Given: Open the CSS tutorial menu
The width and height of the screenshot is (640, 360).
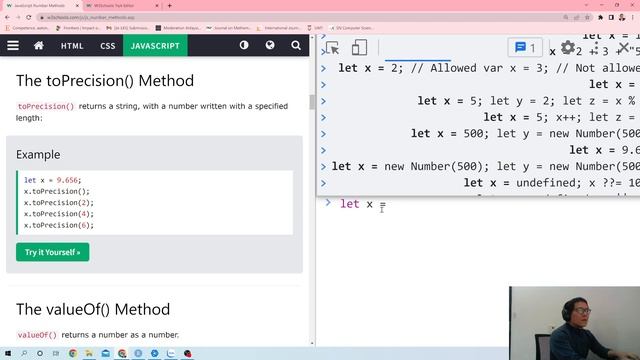Looking at the screenshot, I should coord(108,46).
